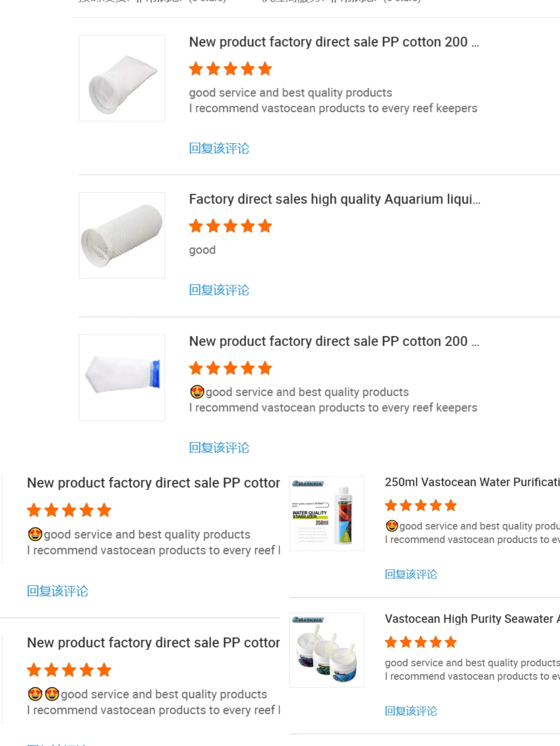Screen dimensions: 560x746
Task: Reply to the 250ml Vastocean Water Purification review
Action: pos(411,574)
